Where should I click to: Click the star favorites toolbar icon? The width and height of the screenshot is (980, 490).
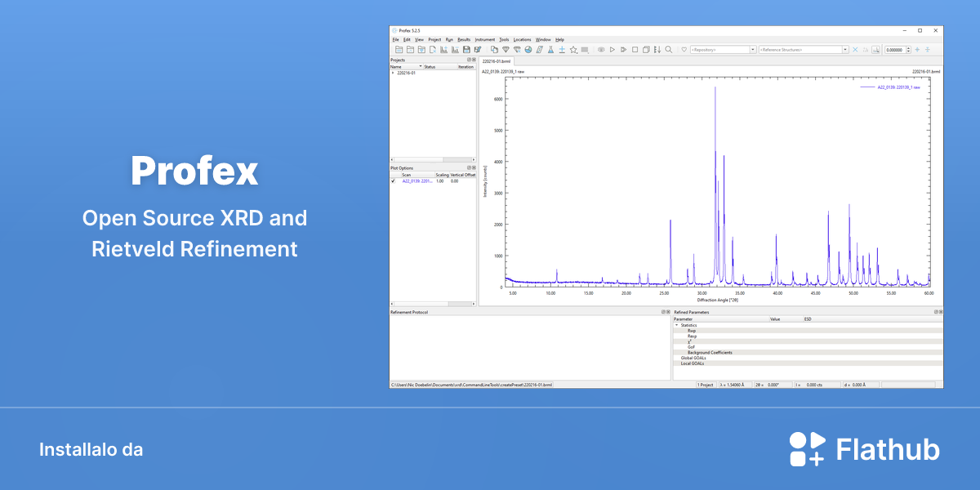click(573, 49)
